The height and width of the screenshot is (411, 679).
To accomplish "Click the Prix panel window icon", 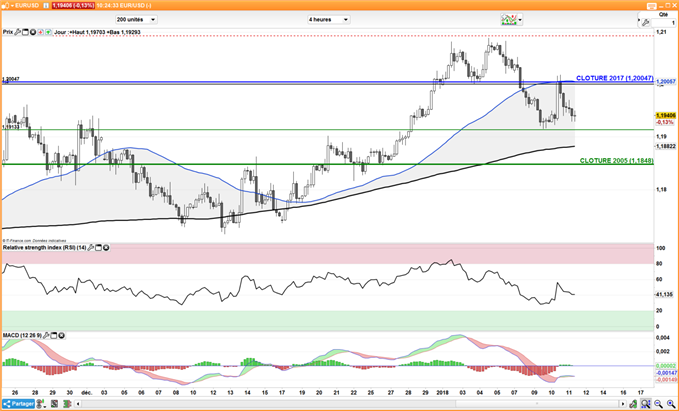I will pos(25,32).
